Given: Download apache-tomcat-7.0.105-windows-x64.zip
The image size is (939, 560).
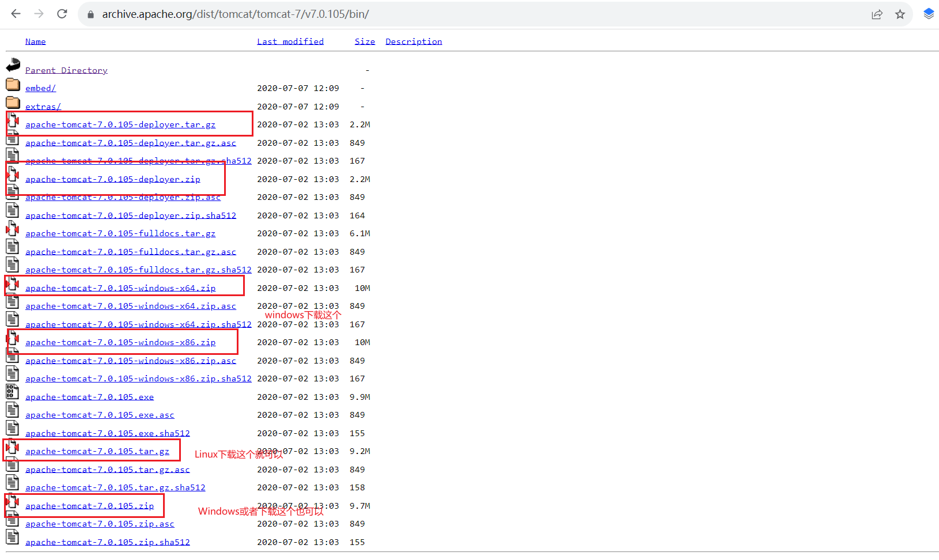Looking at the screenshot, I should (x=120, y=288).
